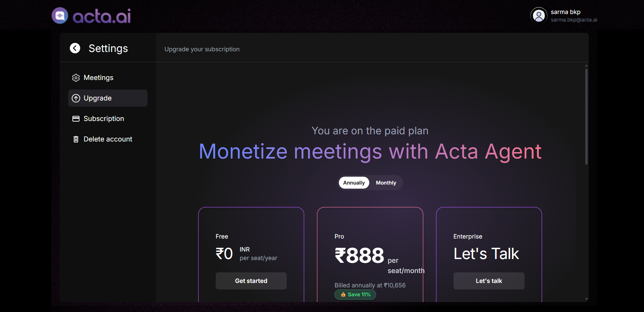Click Get started on the Free plan

tap(251, 281)
